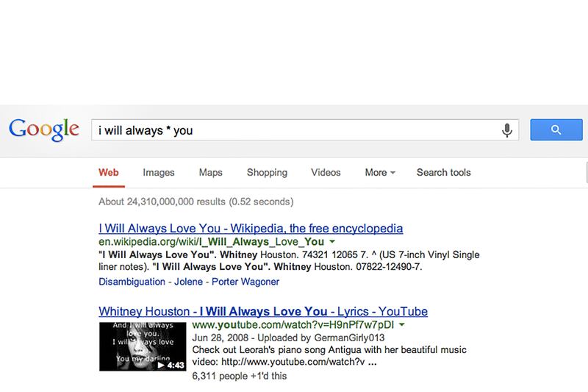Focus the search box containing 'i will always * you'

click(294, 130)
